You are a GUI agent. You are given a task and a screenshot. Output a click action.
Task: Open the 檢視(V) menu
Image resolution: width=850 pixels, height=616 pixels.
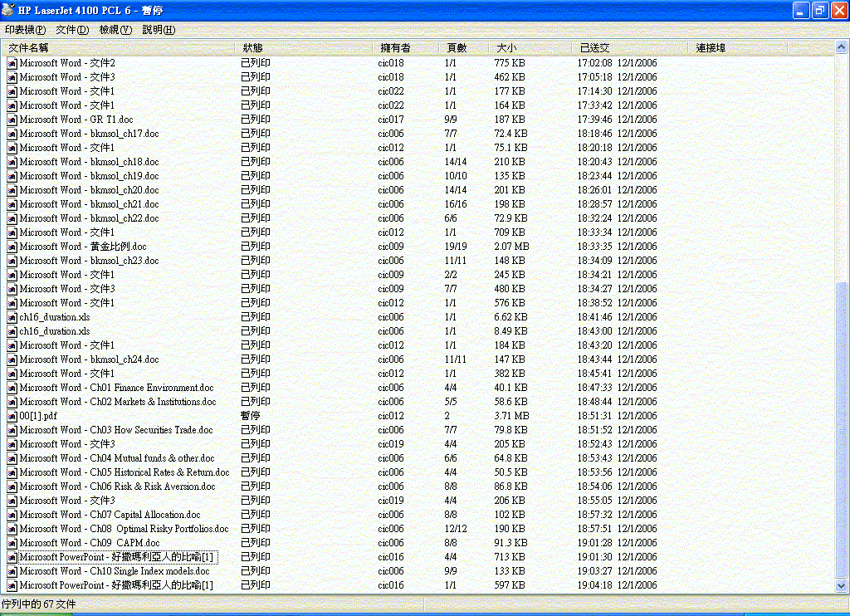(115, 30)
